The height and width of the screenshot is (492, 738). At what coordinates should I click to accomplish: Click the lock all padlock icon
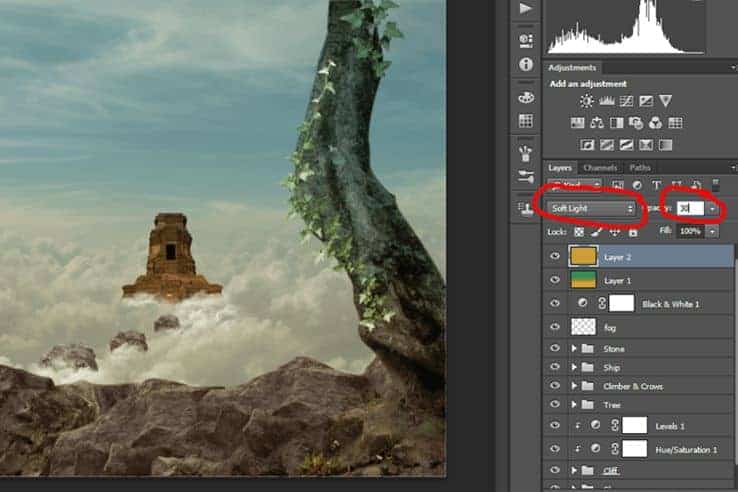tap(633, 232)
